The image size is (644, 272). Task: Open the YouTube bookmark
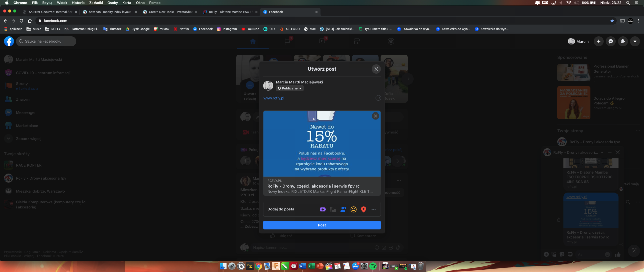[250, 29]
